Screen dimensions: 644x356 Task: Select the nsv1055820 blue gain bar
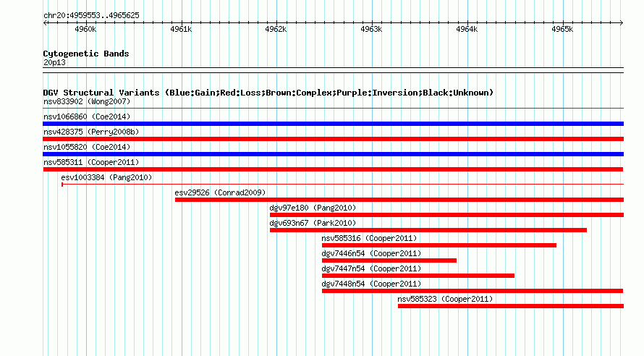tap(333, 154)
